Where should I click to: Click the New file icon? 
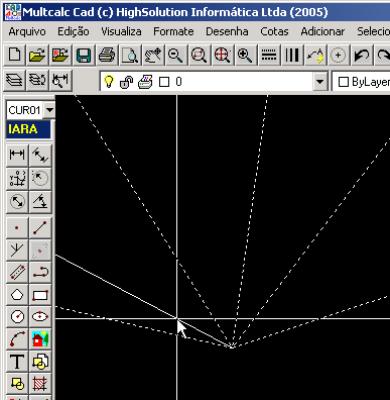14,55
